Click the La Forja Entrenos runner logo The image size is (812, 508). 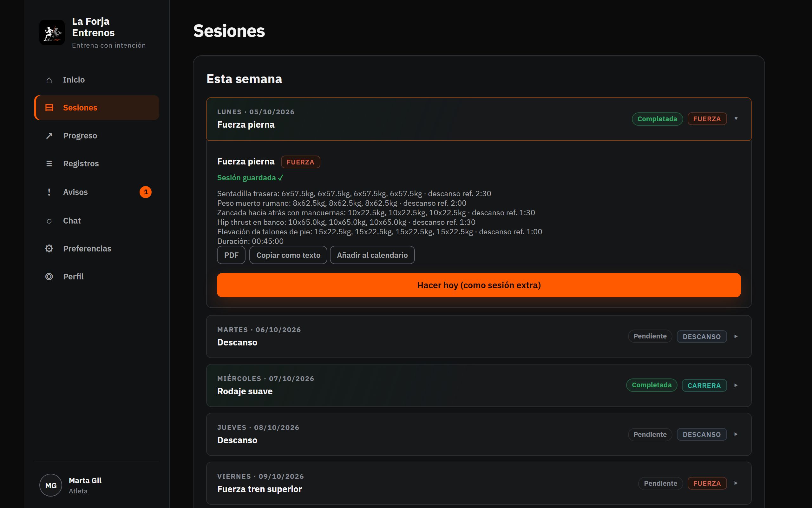tap(52, 32)
